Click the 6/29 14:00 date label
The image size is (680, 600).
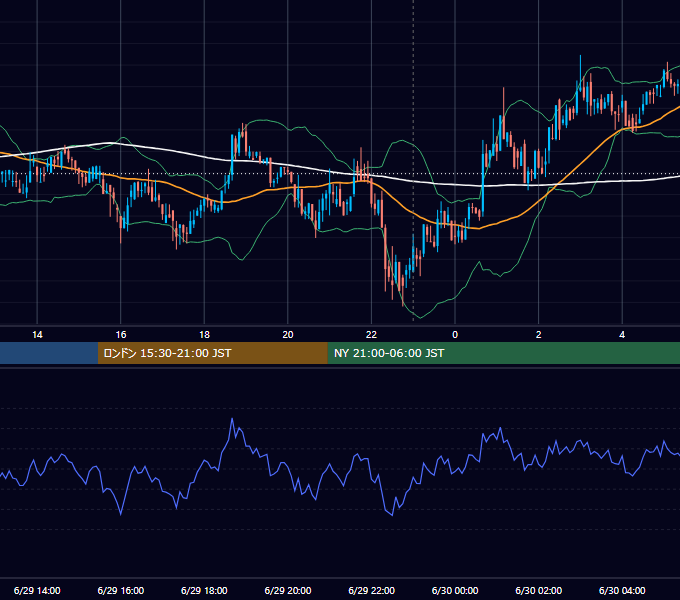pos(37,590)
